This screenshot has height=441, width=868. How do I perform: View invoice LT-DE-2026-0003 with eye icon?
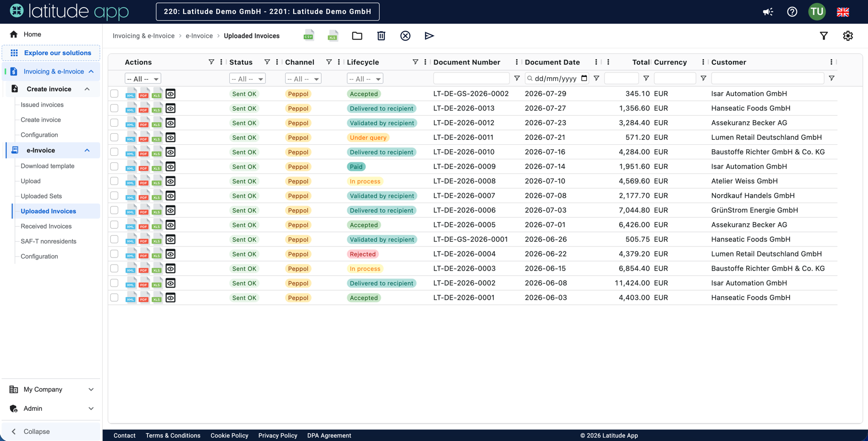pyautogui.click(x=170, y=269)
